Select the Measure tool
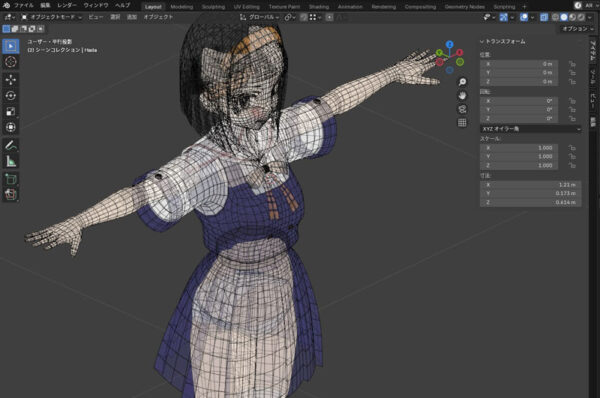This screenshot has height=398, width=600. [x=11, y=161]
